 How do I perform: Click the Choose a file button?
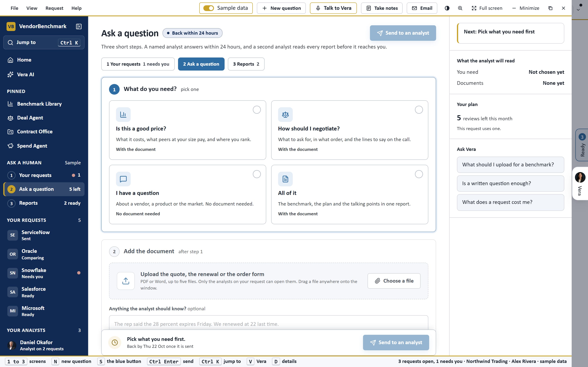pos(394,281)
